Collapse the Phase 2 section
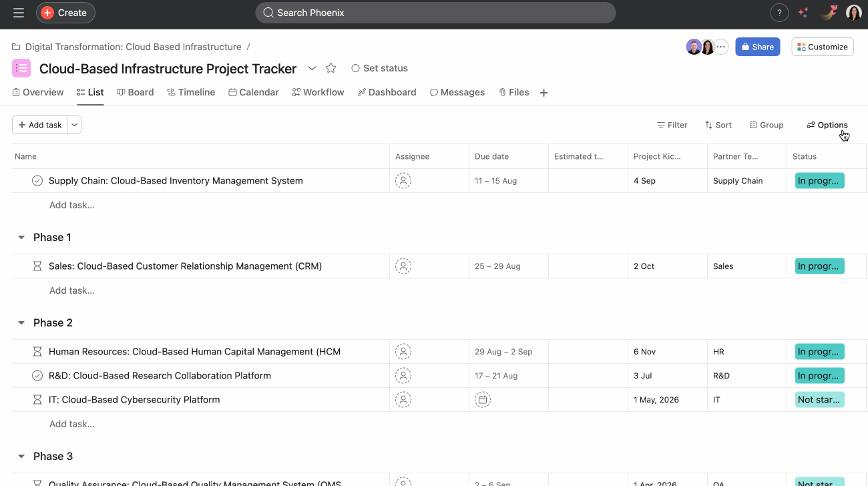Screen dimensions: 868x486 21,323
